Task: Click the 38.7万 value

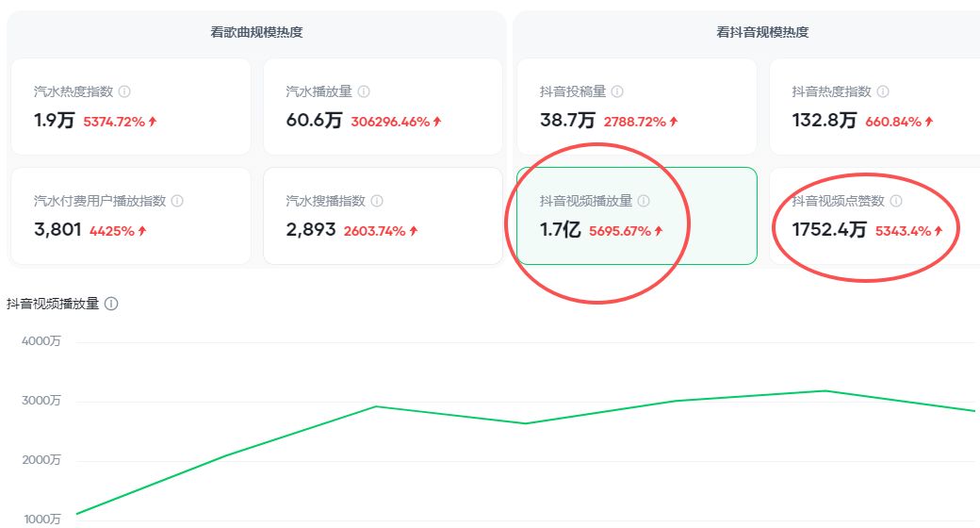Action: 567,120
